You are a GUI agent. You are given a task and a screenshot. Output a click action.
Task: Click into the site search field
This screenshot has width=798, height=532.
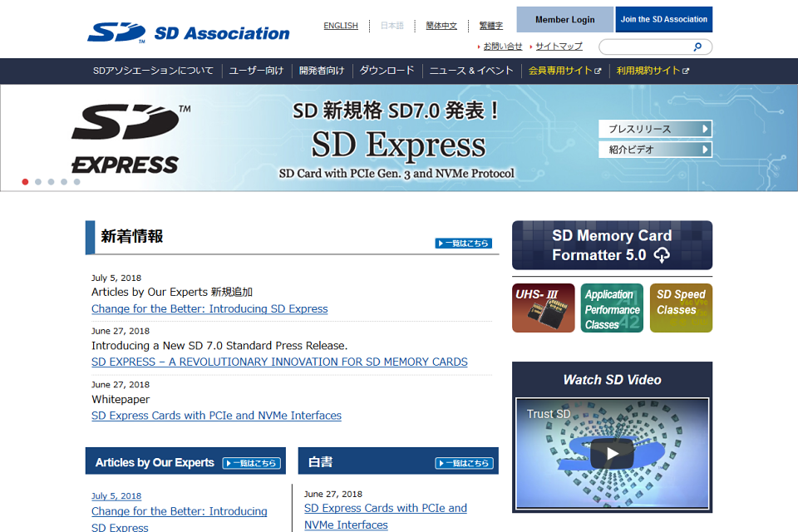point(647,47)
